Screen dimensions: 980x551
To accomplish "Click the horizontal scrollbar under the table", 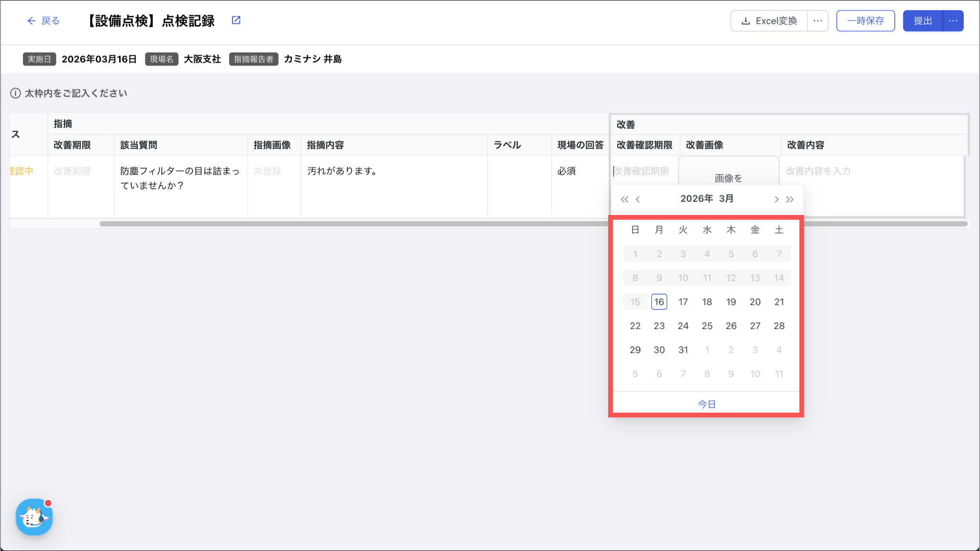I will (x=335, y=224).
